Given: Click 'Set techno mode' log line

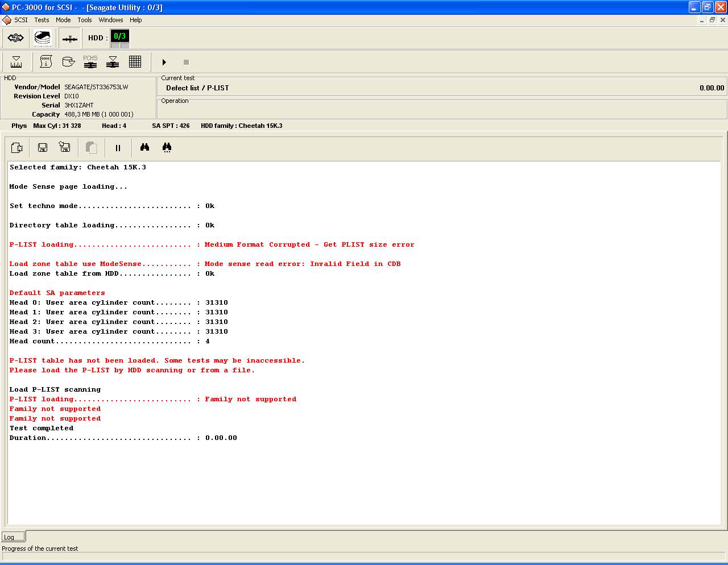Looking at the screenshot, I should point(112,206).
